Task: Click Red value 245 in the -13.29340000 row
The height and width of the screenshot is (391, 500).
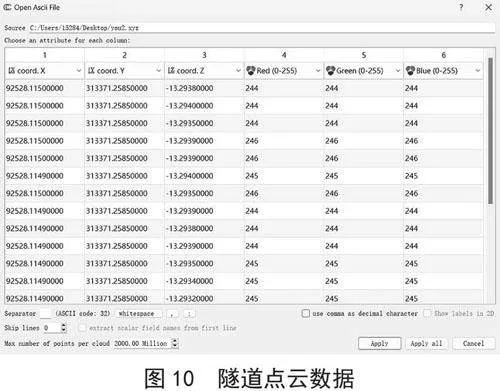Action: 284,281
